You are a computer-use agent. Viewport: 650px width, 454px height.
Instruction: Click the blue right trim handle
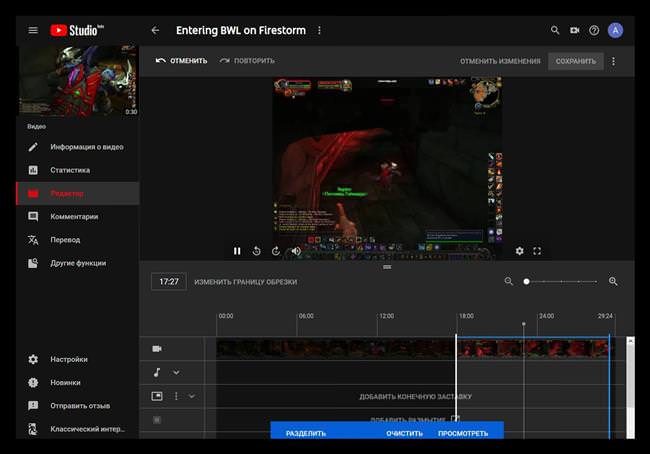609,386
